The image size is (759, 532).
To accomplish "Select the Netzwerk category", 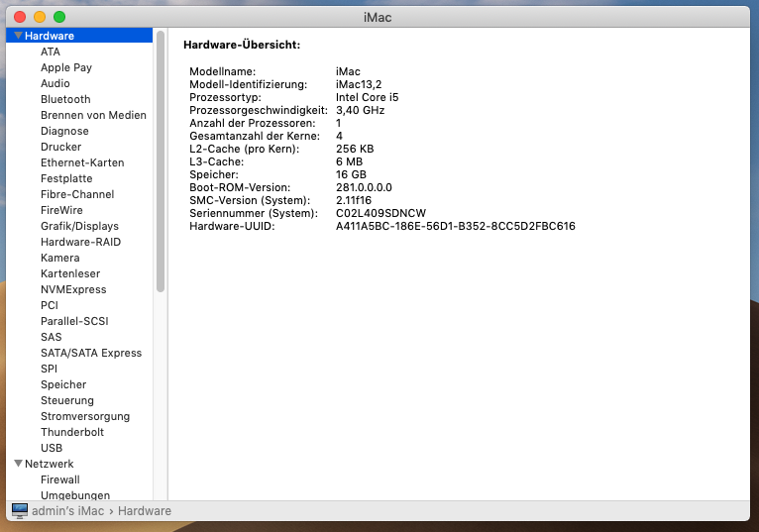I will point(50,464).
